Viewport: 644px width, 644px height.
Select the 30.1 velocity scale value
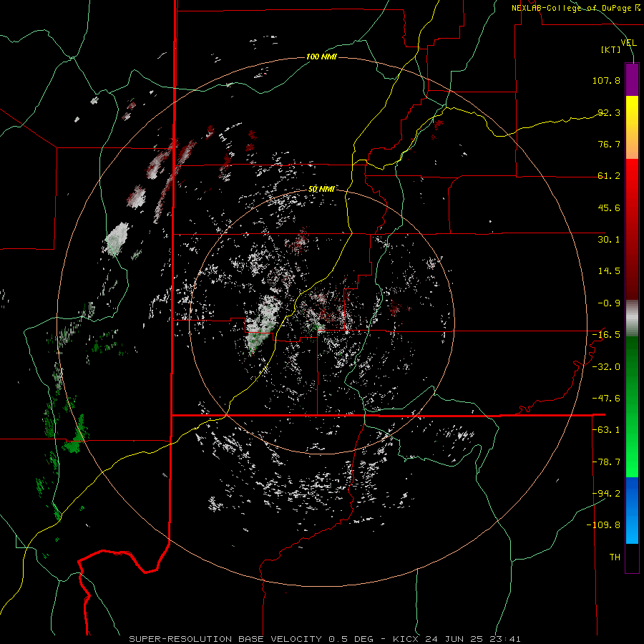[609, 240]
